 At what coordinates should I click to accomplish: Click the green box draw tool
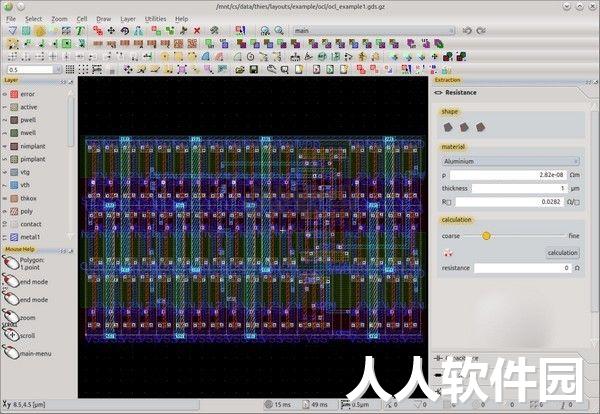(x=26, y=31)
